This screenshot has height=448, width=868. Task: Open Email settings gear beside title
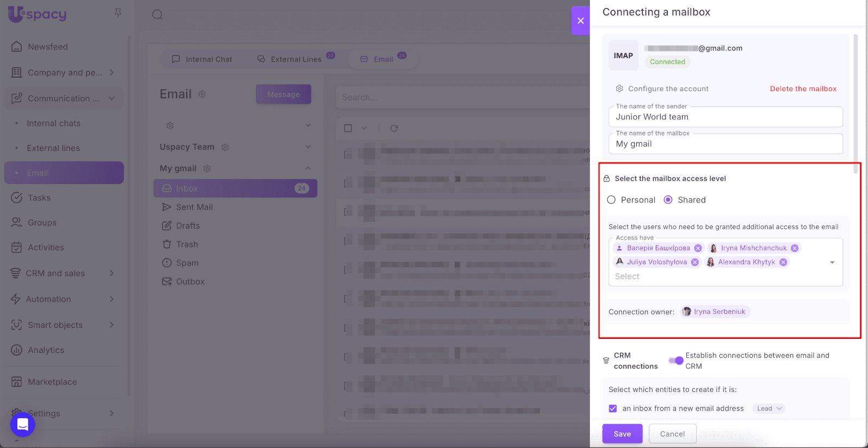tap(202, 94)
